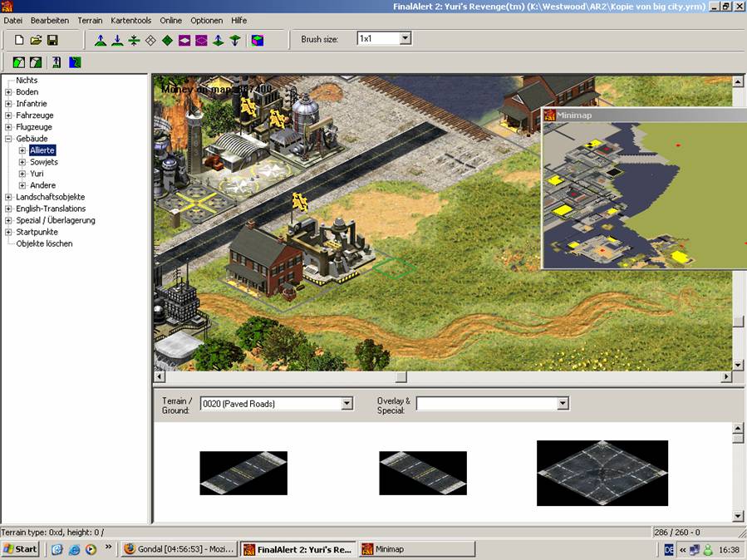Click the colored 3D cube toolbar icon
Viewport: 747px width, 560px height.
[x=258, y=40]
